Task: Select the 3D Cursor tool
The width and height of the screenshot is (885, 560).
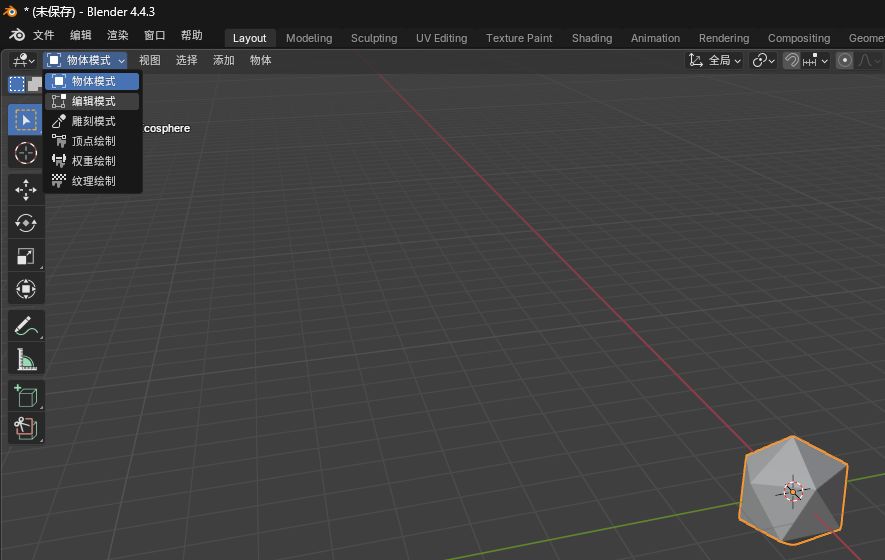Action: [26, 153]
